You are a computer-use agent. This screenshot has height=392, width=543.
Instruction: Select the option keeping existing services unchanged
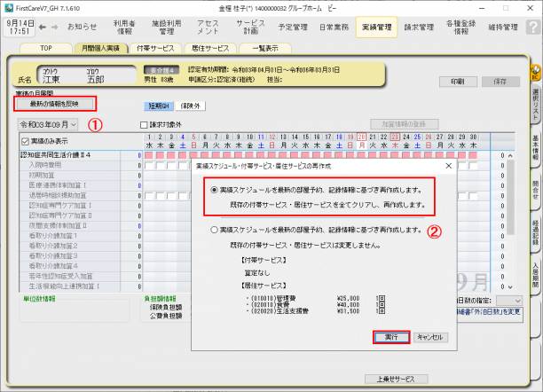coord(215,229)
